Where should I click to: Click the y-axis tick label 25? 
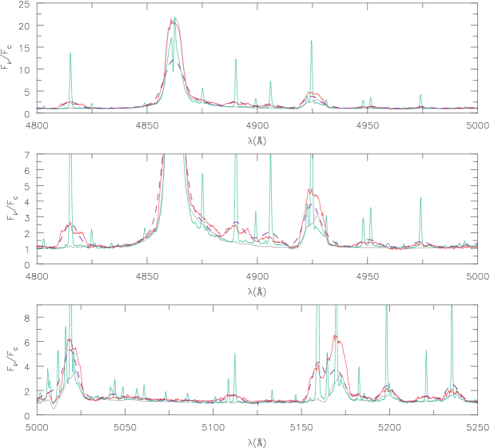[x=24, y=4]
